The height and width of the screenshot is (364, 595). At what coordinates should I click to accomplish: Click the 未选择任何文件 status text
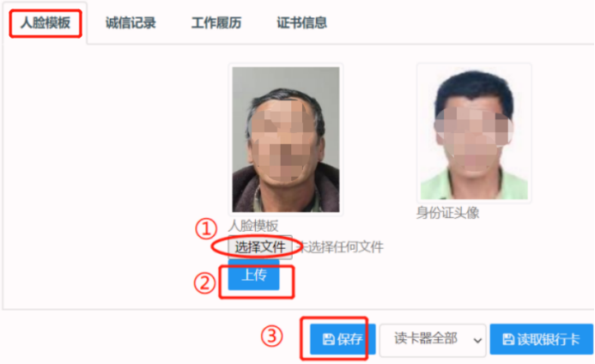coord(341,247)
